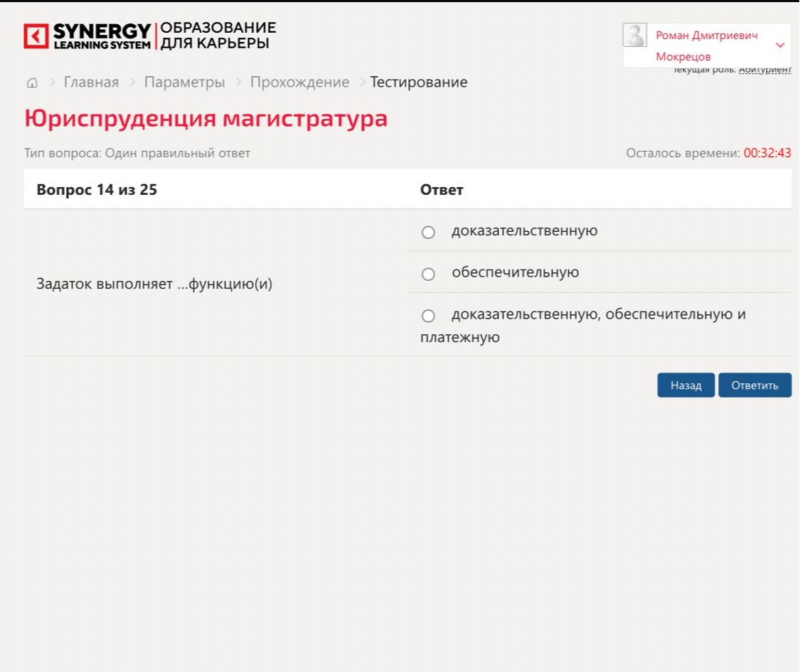Select the "доказательственную" radio option
The width and height of the screenshot is (800, 672).
[x=428, y=232]
